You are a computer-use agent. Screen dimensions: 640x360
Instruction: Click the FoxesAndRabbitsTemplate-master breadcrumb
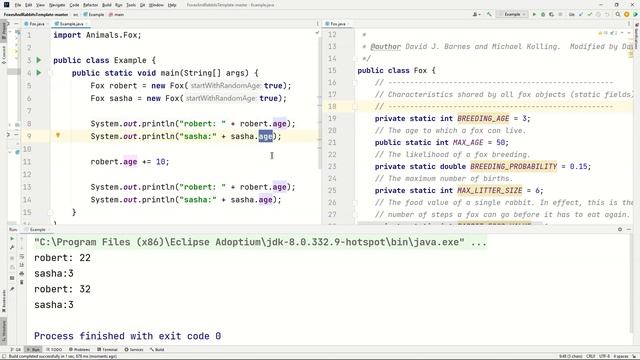pyautogui.click(x=36, y=14)
